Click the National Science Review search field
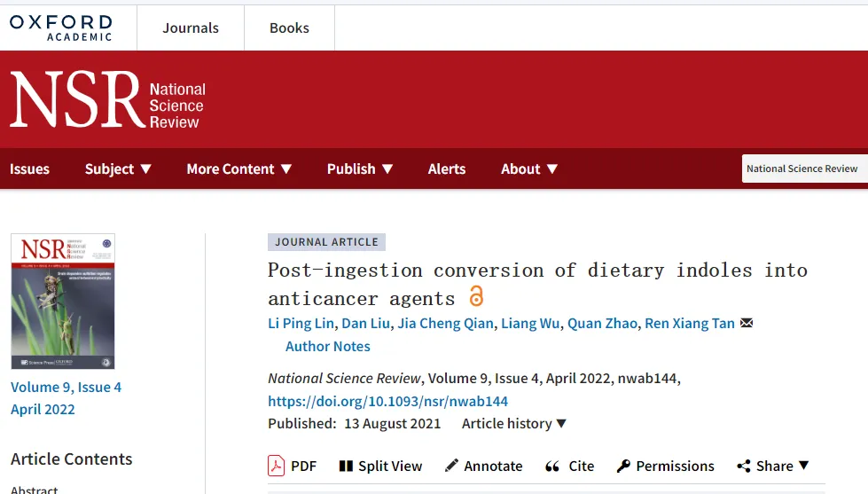Screen dimensions: 868x494 803,169
